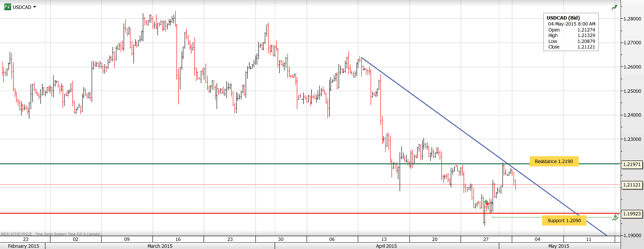
Task: Select the red horizontal support line
Action: (256, 213)
